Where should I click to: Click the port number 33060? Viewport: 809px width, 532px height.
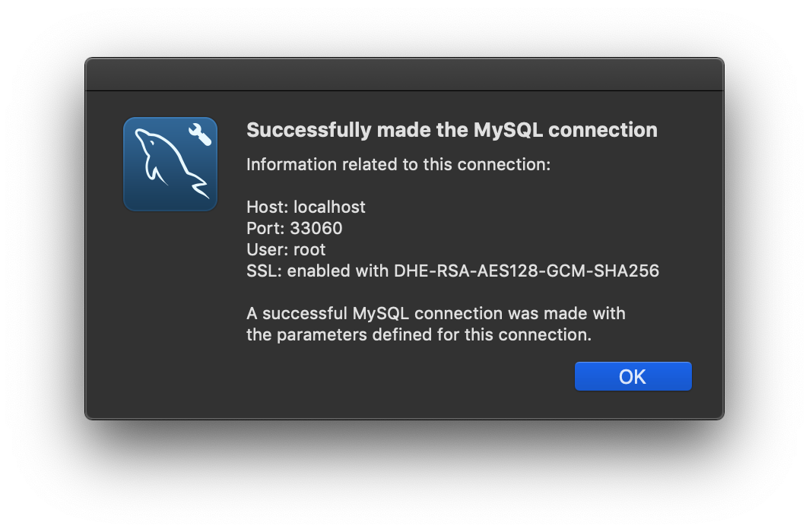(x=316, y=228)
